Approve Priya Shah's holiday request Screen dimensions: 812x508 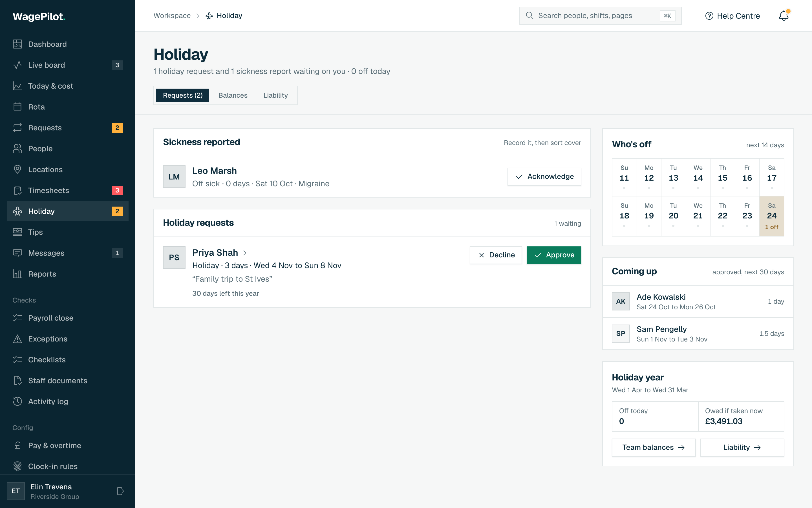click(554, 255)
